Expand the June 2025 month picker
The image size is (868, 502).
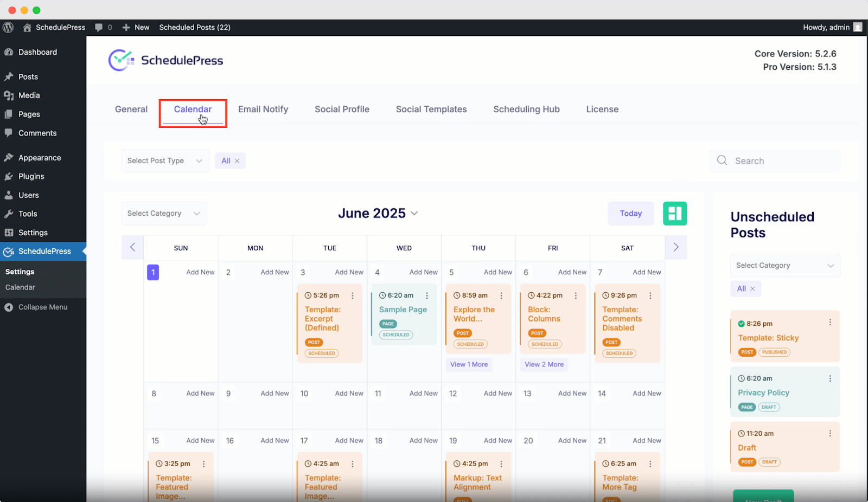point(378,213)
